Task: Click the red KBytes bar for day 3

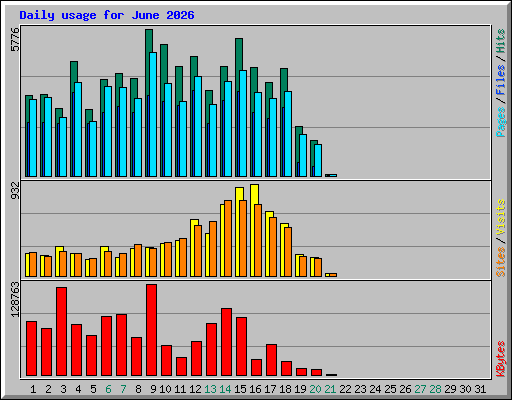Action: click(x=61, y=331)
